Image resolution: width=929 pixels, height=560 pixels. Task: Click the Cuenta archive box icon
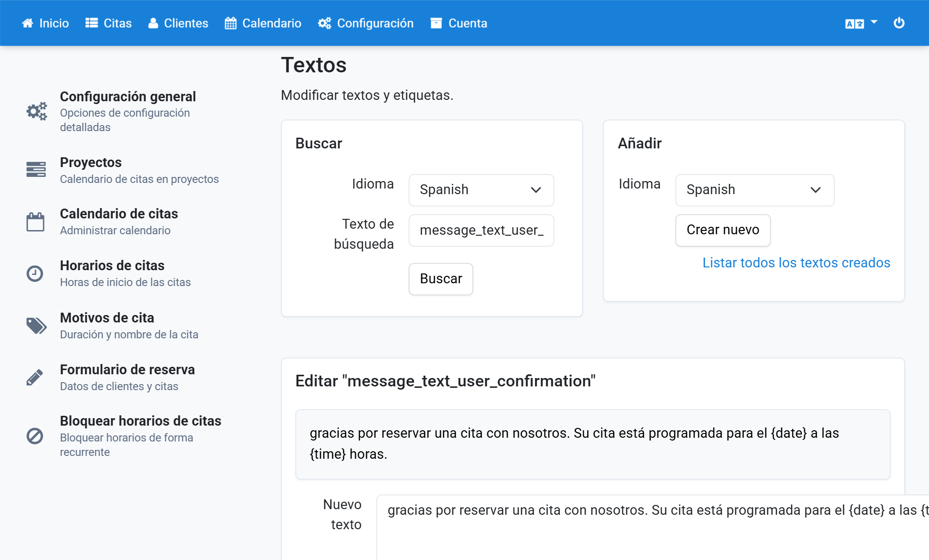coord(436,23)
